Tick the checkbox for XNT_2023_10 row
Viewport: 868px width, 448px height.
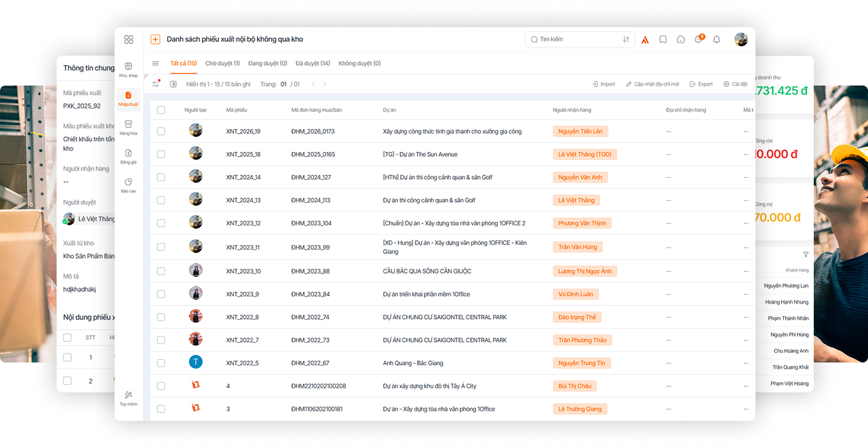(161, 271)
